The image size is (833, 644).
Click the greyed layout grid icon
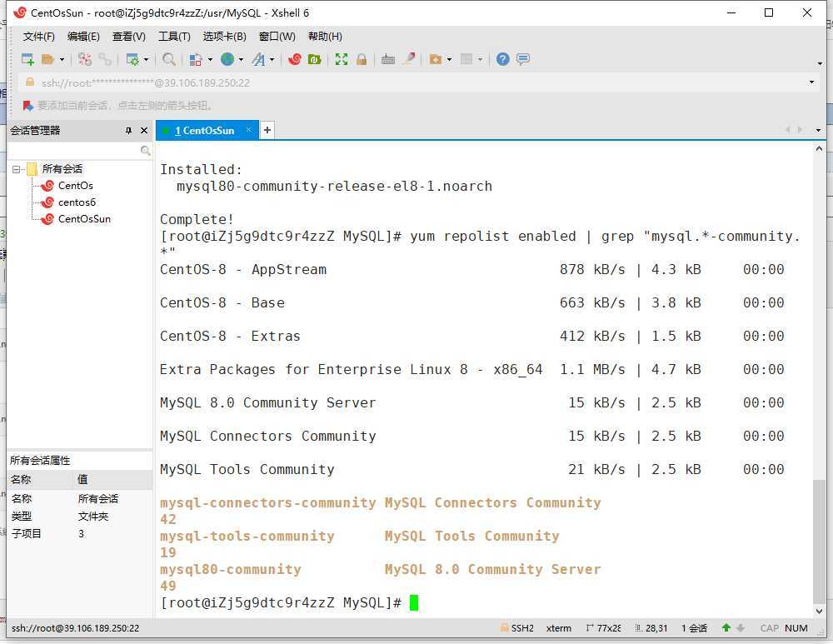click(x=466, y=59)
